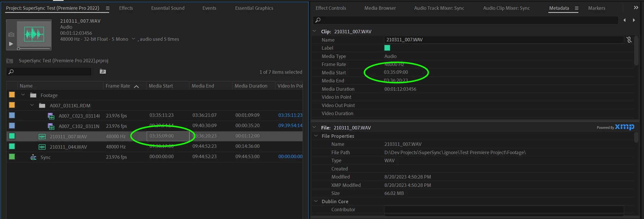Click the Dublin Core Contributor field
The width and height of the screenshot is (644, 219).
pyautogui.click(x=504, y=210)
